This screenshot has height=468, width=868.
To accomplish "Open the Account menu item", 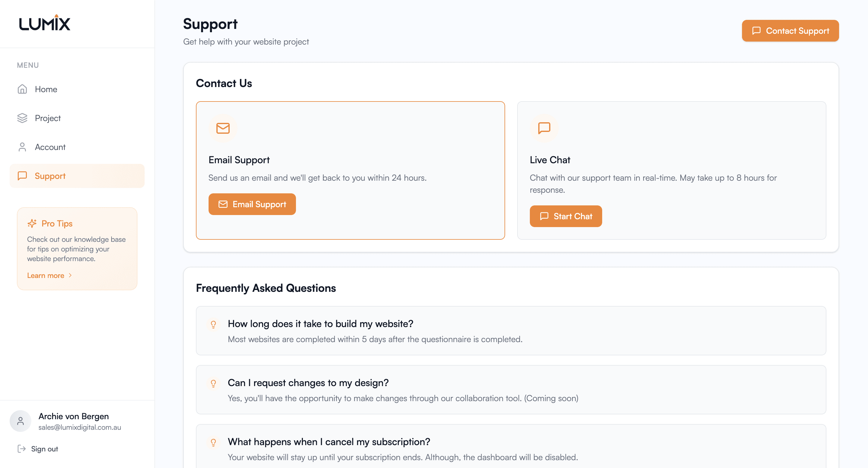I will point(77,147).
